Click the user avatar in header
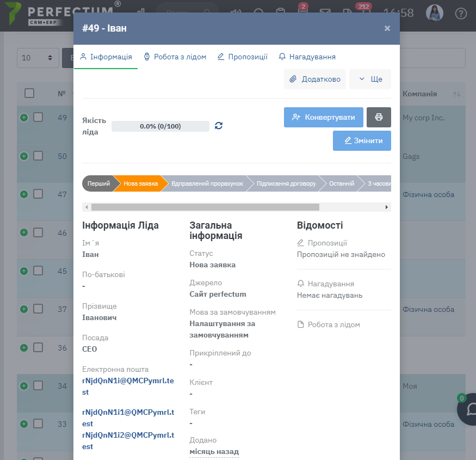476x460 pixels. point(435,13)
